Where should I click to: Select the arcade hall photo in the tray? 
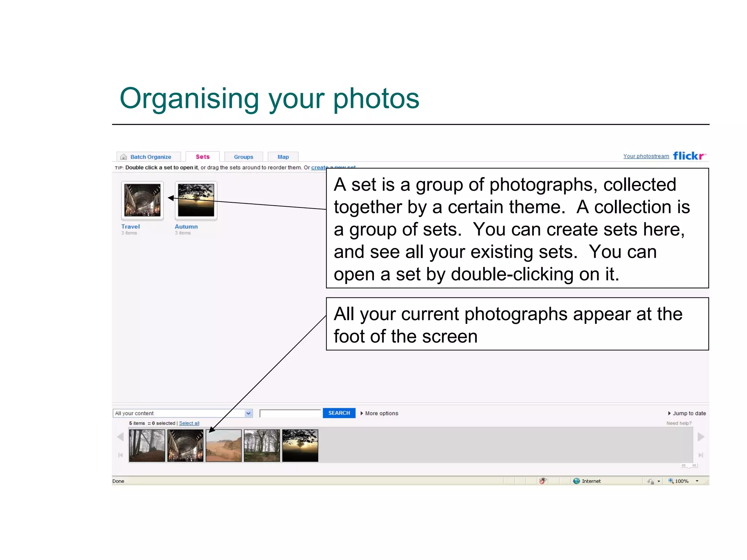185,446
